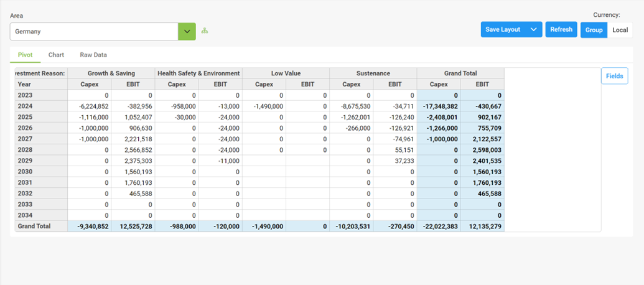644x285 pixels.
Task: Click the Year row header label
Action: [41, 84]
